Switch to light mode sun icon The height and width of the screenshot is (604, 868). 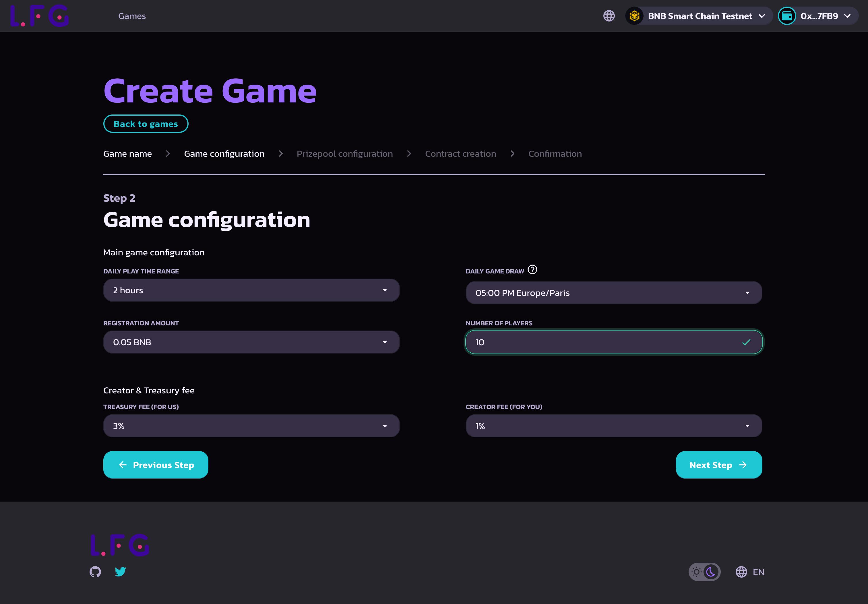(696, 572)
